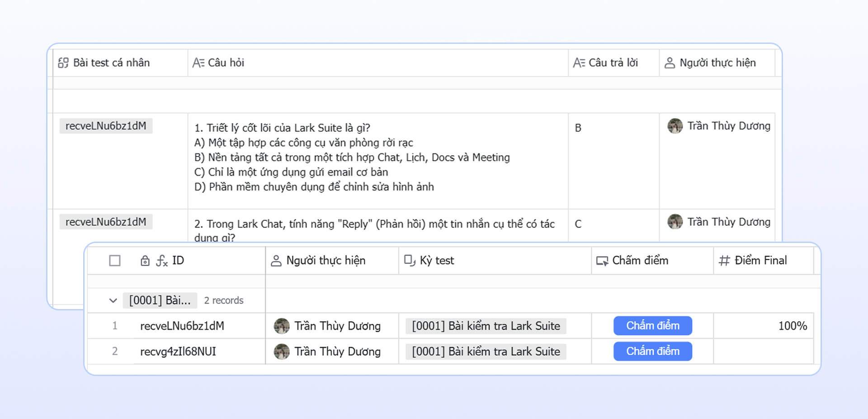Click the text icon beside Câu hỏi header

click(198, 63)
